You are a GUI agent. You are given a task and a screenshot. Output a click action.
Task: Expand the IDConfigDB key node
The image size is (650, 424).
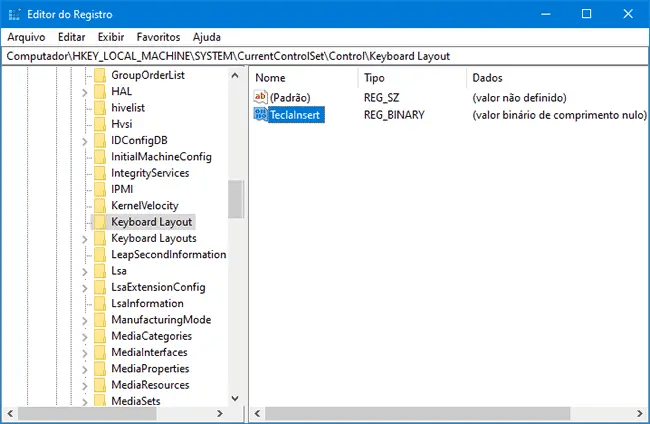85,141
